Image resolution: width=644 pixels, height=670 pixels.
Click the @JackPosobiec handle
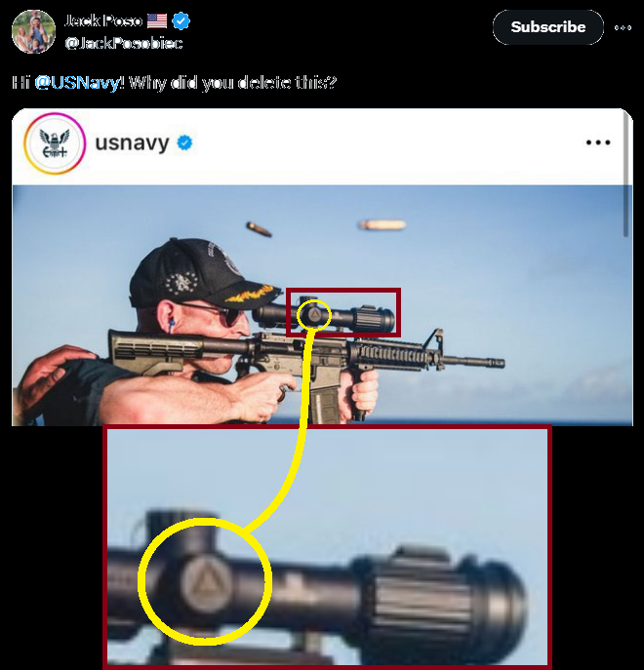[x=124, y=43]
